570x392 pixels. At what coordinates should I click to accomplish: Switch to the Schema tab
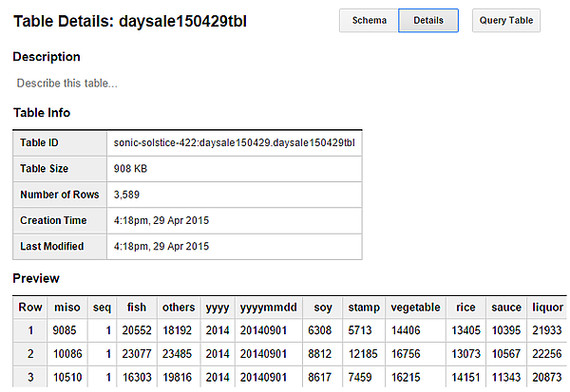click(369, 20)
